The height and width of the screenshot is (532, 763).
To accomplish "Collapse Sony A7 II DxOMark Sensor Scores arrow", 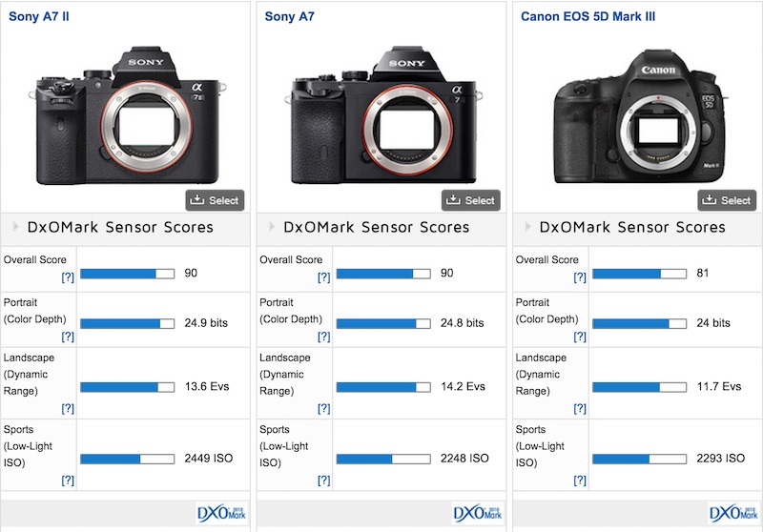I will (15, 227).
